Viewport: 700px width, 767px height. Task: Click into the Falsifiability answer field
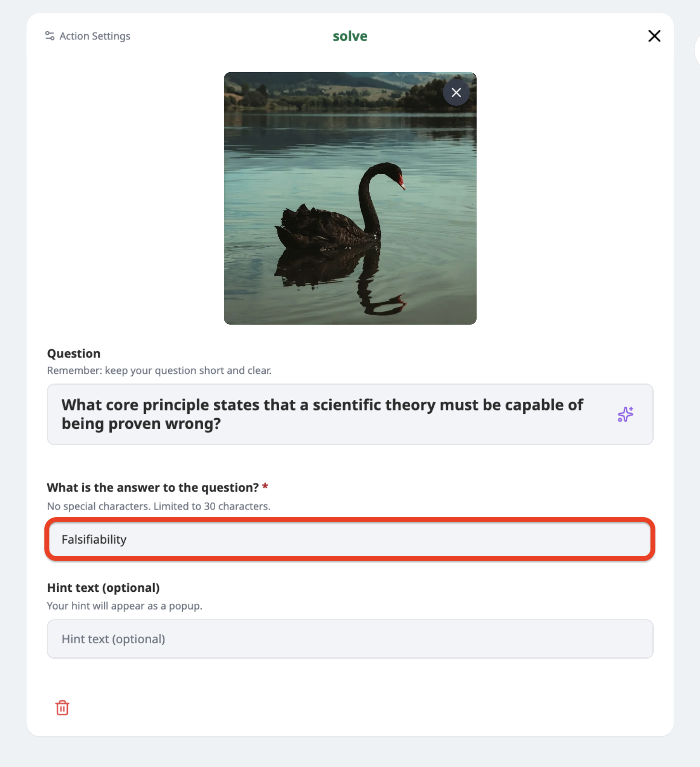pyautogui.click(x=350, y=539)
